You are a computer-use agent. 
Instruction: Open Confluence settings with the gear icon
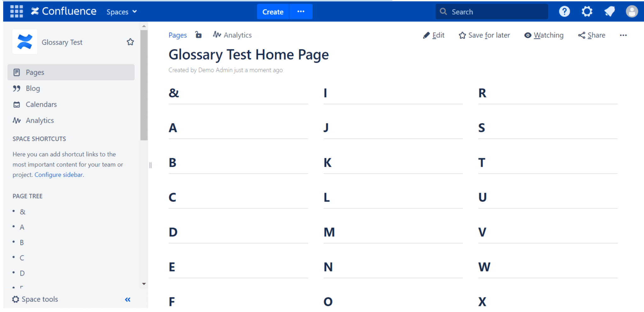click(587, 11)
